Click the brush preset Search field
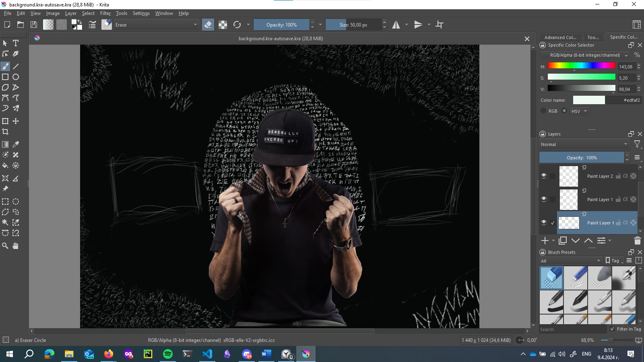644x362 pixels. (x=572, y=329)
